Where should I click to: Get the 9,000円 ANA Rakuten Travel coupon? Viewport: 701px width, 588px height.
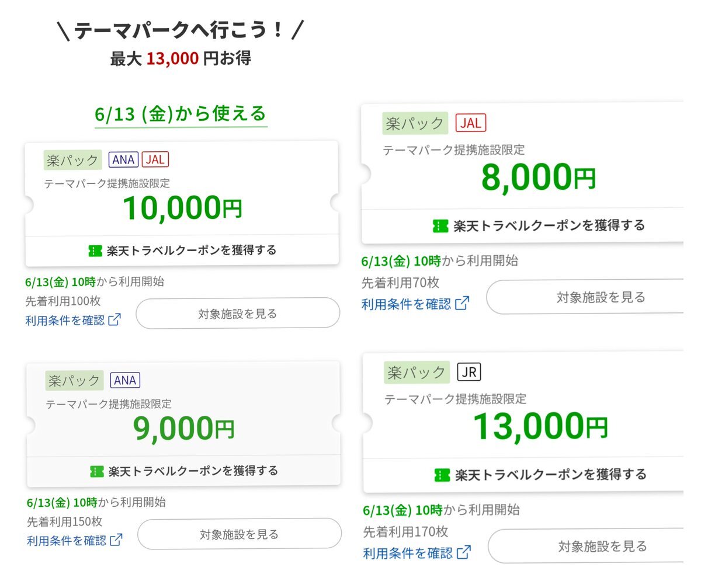pyautogui.click(x=184, y=471)
